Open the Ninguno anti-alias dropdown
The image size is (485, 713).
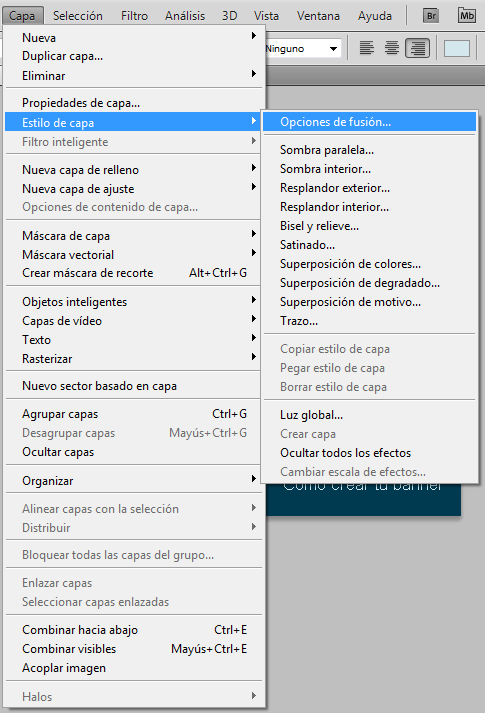pyautogui.click(x=304, y=49)
